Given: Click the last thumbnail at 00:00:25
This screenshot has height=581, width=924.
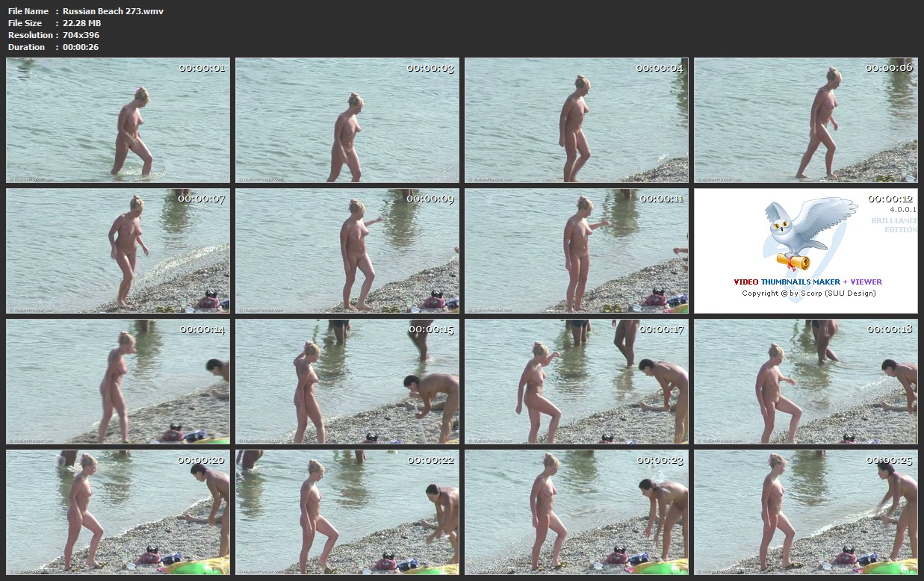Looking at the screenshot, I should tap(805, 512).
